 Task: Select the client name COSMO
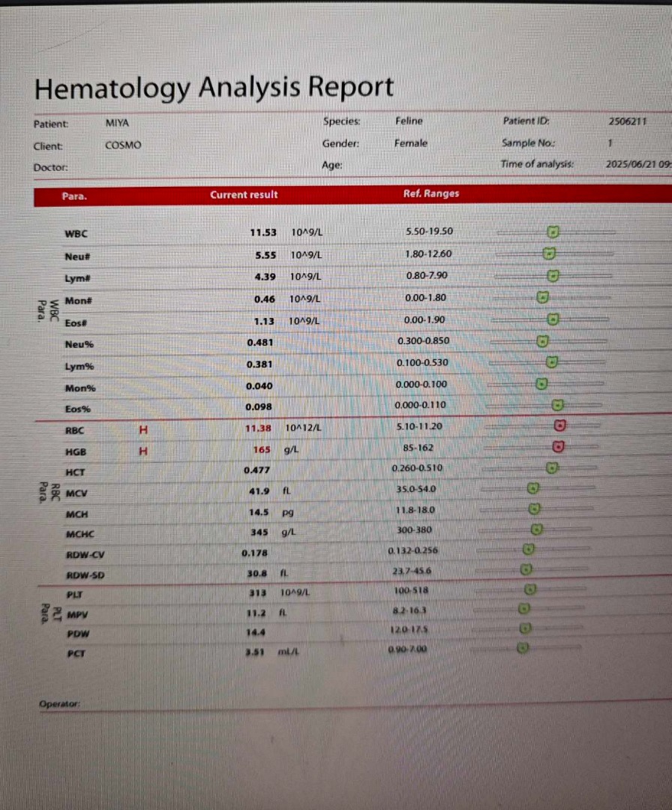click(123, 145)
